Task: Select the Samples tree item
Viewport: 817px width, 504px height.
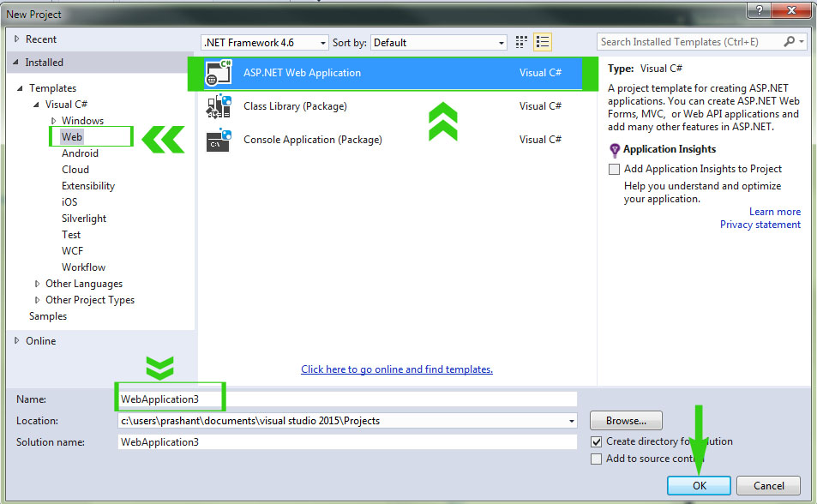Action: pos(48,316)
